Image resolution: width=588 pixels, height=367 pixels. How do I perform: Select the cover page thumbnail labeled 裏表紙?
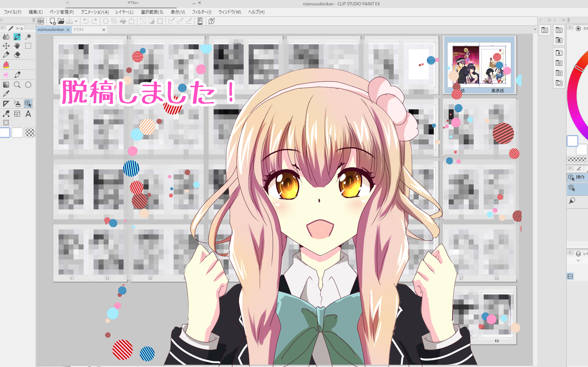click(495, 65)
